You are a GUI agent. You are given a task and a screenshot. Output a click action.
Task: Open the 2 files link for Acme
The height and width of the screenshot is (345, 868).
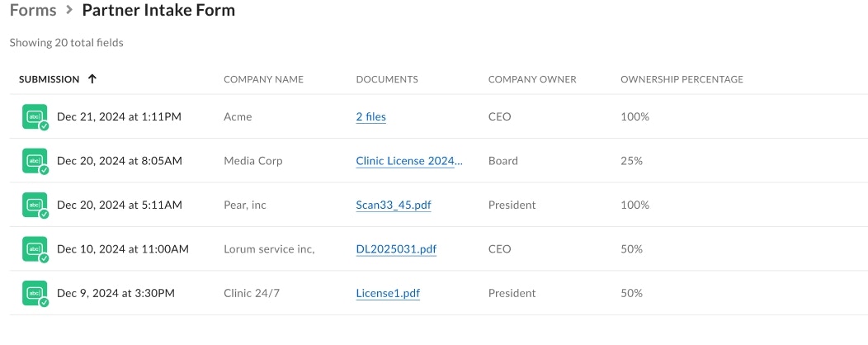click(x=371, y=117)
